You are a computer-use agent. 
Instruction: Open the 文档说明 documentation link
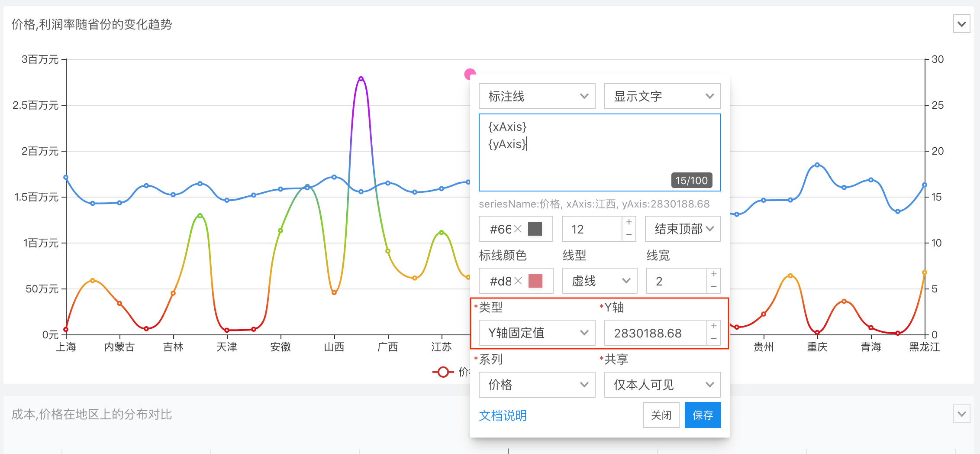pos(503,415)
